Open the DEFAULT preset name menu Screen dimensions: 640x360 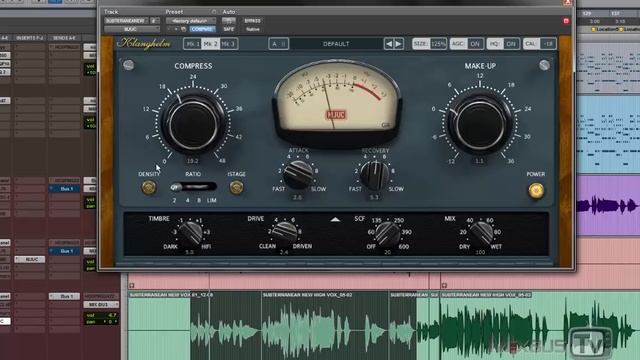pos(336,44)
